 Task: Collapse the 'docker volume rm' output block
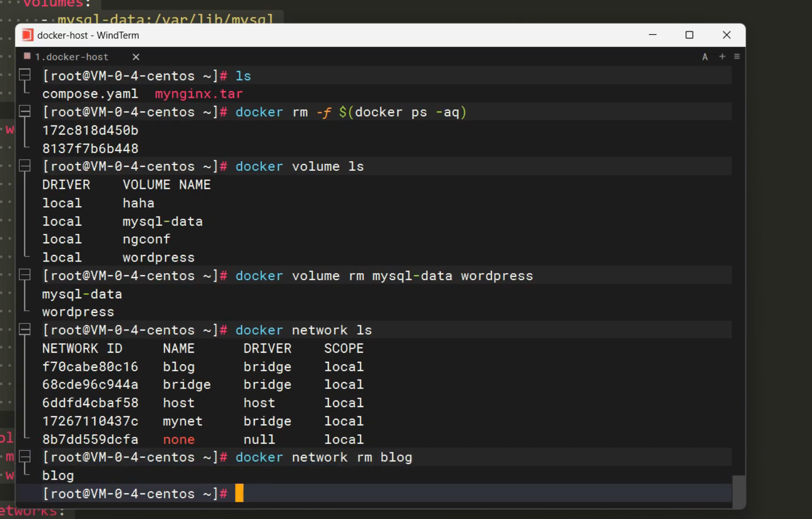(x=25, y=275)
